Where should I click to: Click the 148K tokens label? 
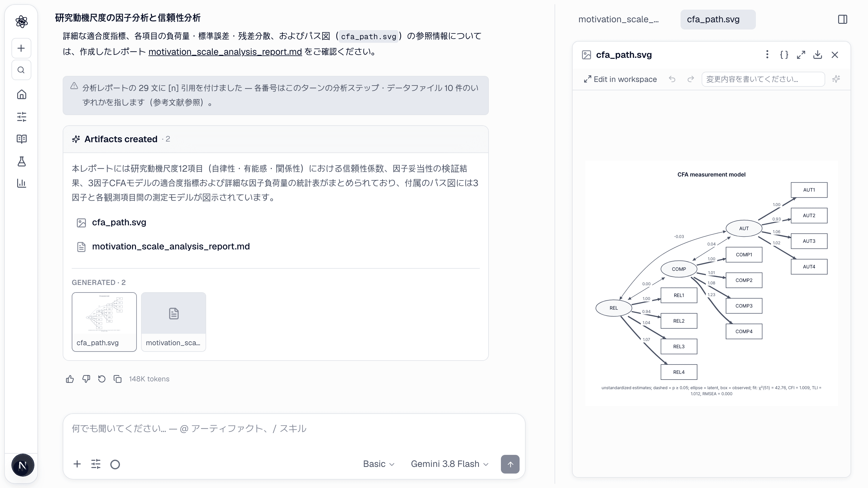pyautogui.click(x=149, y=379)
